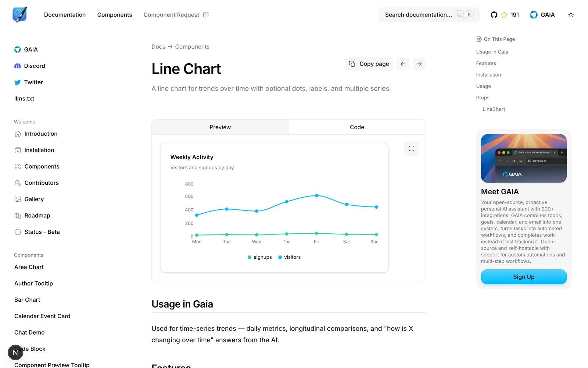This screenshot has height=368, width=588.
Task: Open Twitter link in sidebar
Action: click(x=29, y=82)
